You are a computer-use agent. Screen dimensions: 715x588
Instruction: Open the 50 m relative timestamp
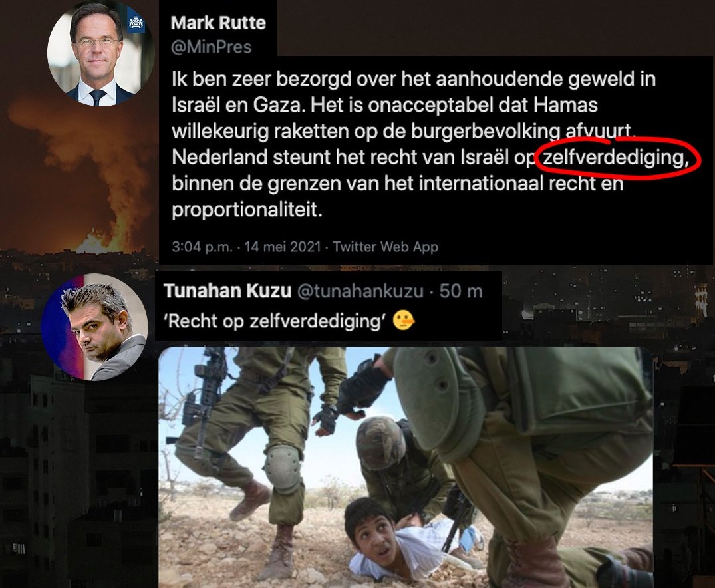click(x=461, y=291)
